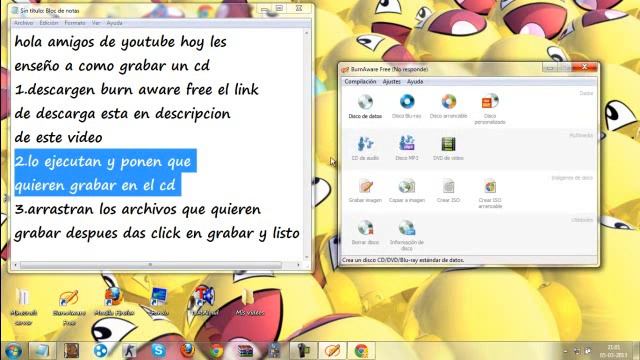Click Chrome taskbar icon right of BurnAware
This screenshot has width=640, height=360.
pyautogui.click(x=361, y=351)
